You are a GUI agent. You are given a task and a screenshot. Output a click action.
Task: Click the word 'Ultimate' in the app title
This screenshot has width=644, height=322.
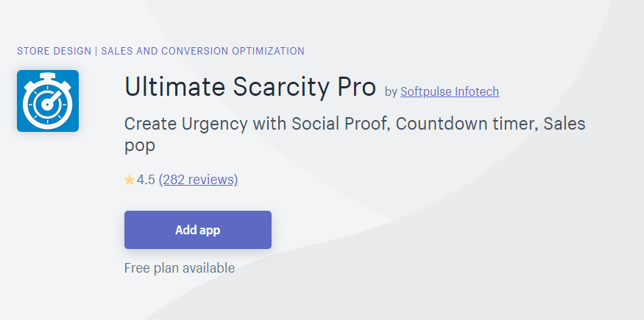[174, 87]
